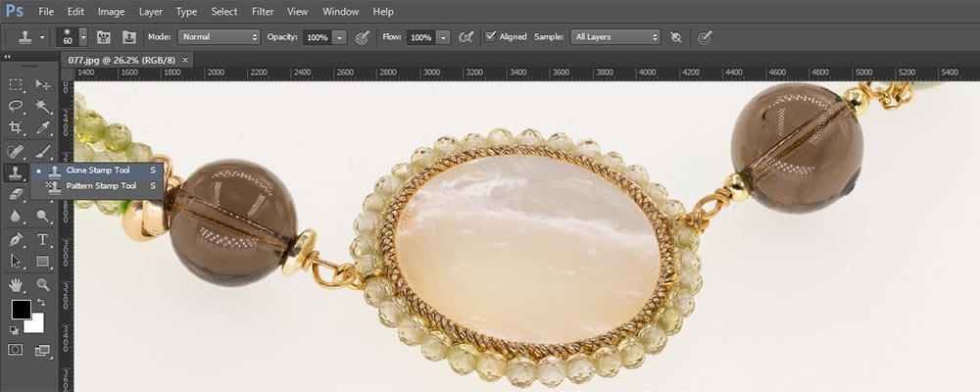Select the Rectangular Marquee tool
Screen dimensions: 980x392
(16, 84)
